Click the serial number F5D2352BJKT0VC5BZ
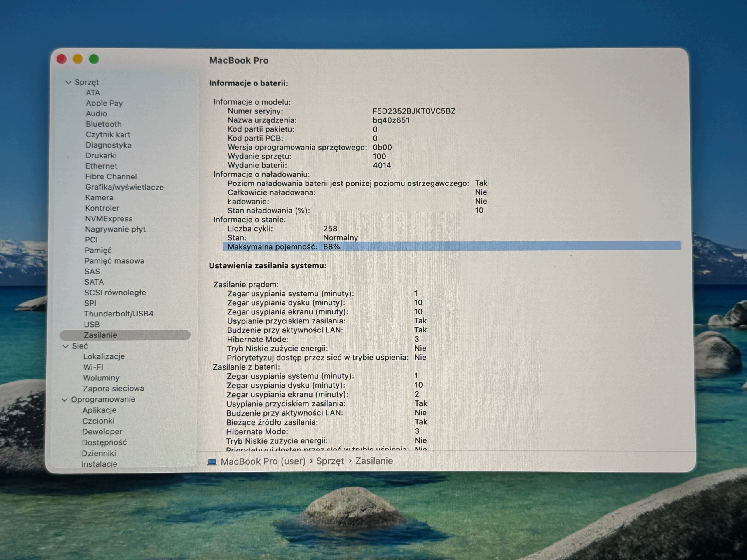This screenshot has height=560, width=747. click(414, 111)
